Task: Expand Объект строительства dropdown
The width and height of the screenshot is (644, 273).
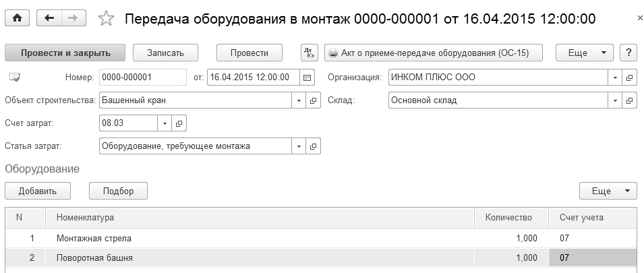Action: [x=300, y=100]
